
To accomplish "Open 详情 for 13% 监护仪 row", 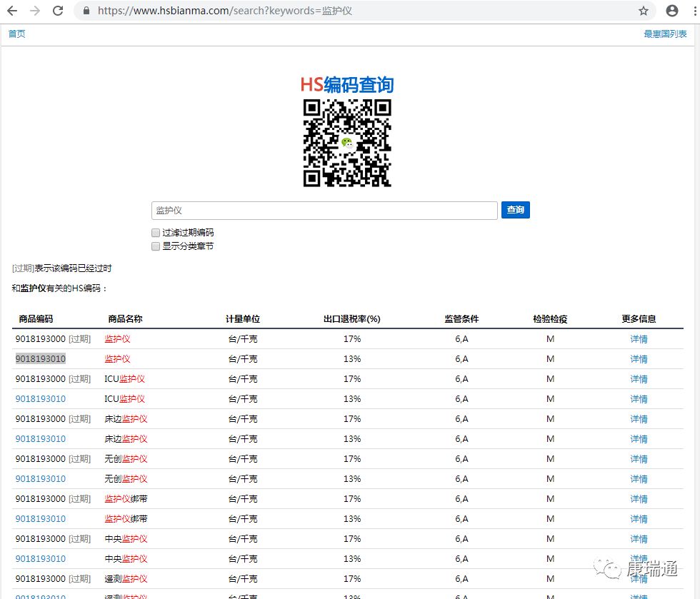I will [x=639, y=359].
